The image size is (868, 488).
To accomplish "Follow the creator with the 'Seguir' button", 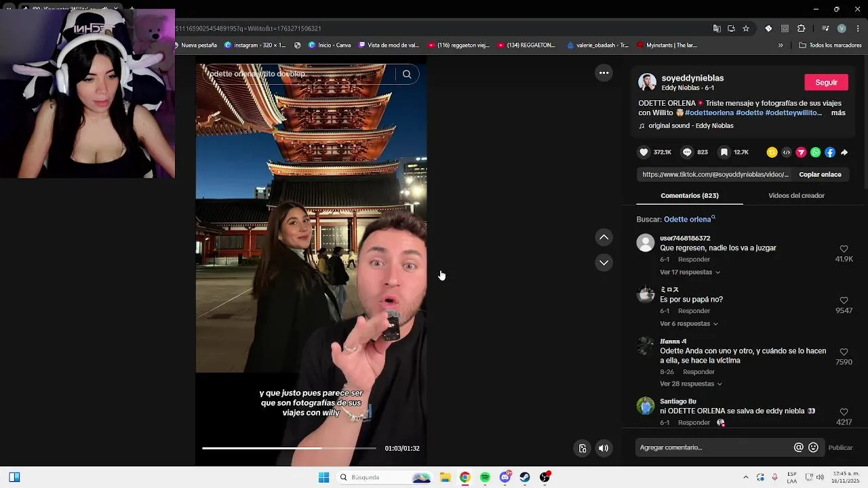I will (826, 82).
